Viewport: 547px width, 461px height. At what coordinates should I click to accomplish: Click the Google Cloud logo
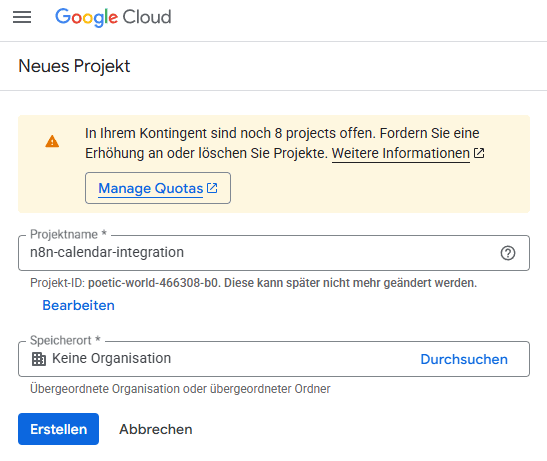(113, 17)
